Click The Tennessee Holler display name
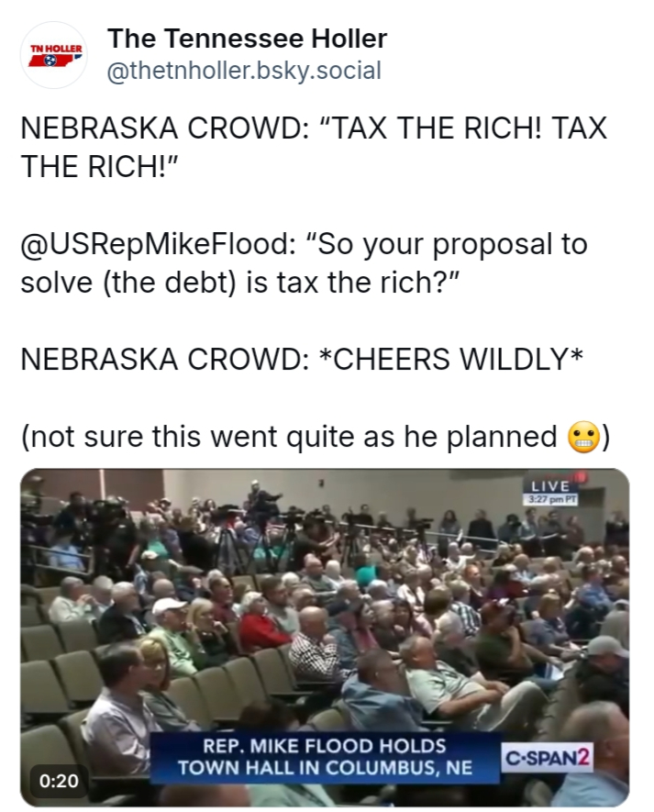The image size is (654, 812). pyautogui.click(x=247, y=39)
